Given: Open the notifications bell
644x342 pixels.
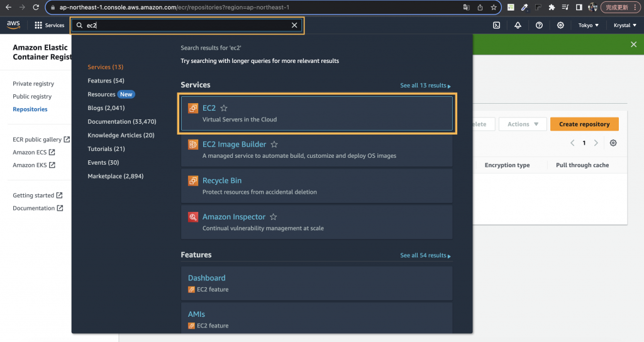Looking at the screenshot, I should (x=518, y=25).
